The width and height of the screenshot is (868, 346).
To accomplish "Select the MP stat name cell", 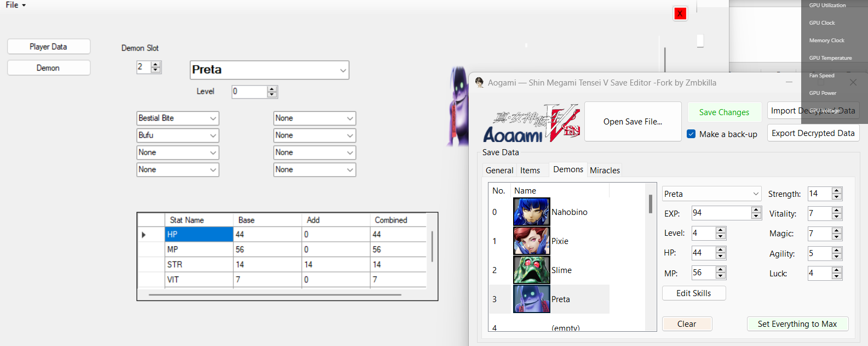I will tap(199, 249).
